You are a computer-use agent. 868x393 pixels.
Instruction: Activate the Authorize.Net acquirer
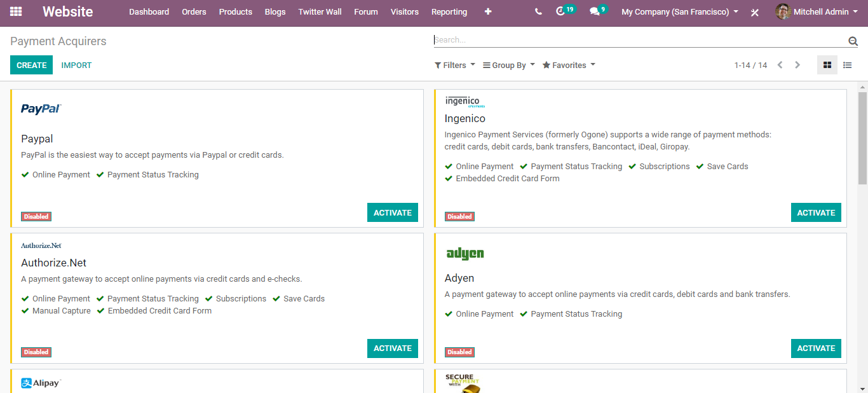coord(393,348)
